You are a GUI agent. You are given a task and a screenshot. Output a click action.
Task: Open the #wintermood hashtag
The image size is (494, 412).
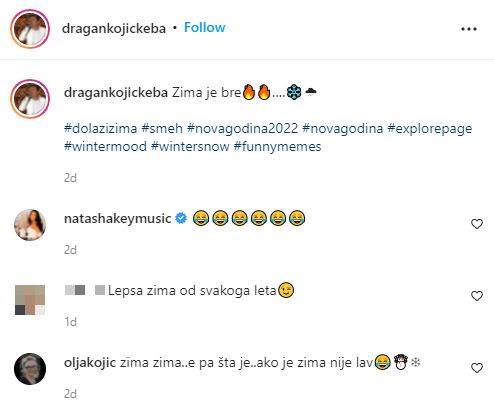click(x=105, y=146)
